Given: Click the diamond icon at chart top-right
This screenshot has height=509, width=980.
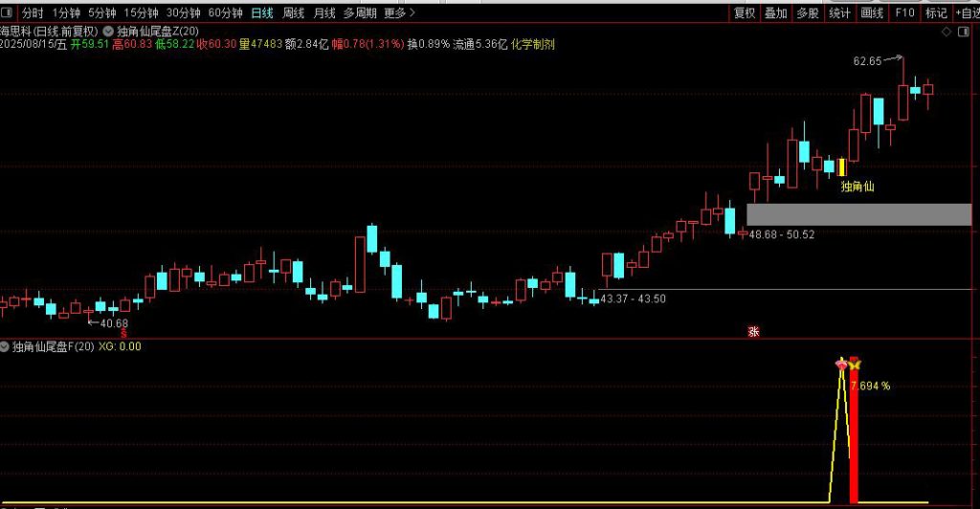Looking at the screenshot, I should [947, 32].
